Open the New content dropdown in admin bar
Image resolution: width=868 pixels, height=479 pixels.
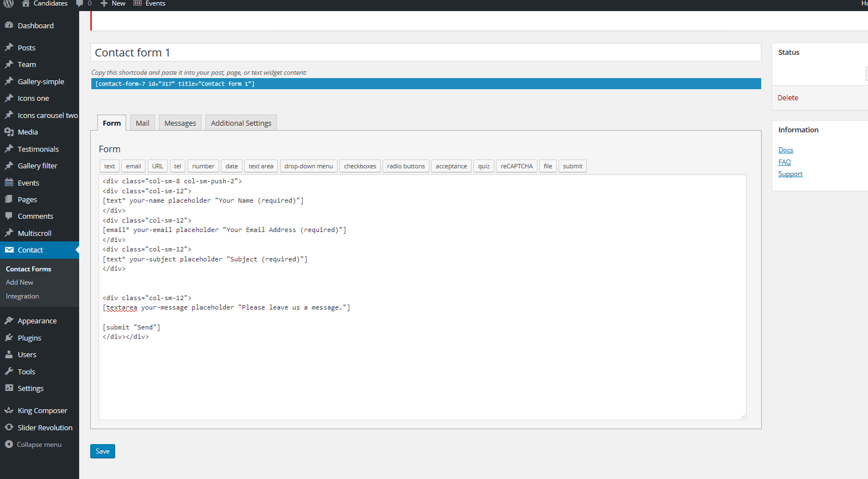pos(113,3)
